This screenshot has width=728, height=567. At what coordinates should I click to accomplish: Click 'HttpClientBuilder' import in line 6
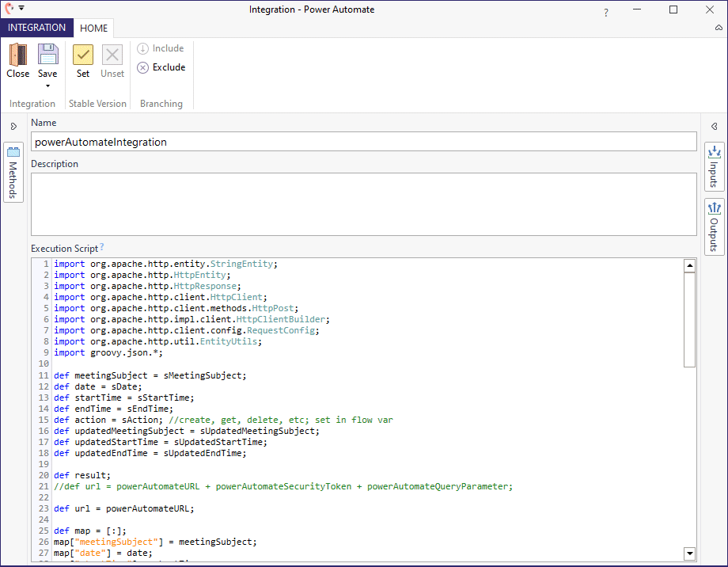pos(280,319)
